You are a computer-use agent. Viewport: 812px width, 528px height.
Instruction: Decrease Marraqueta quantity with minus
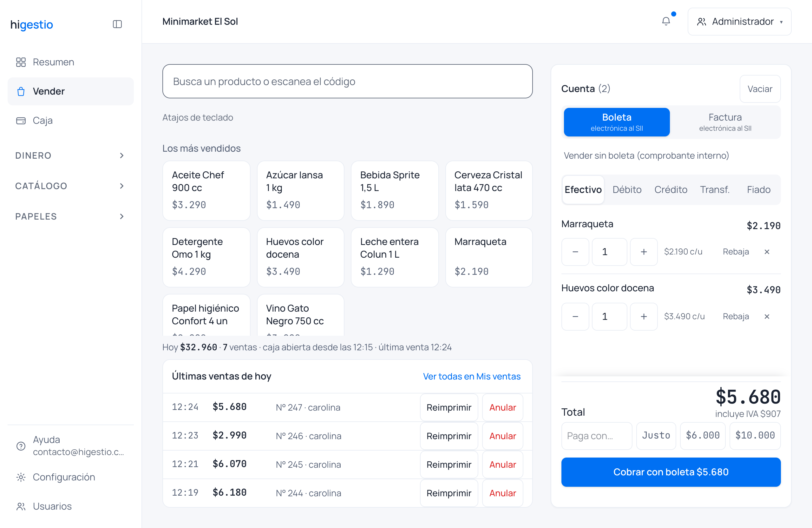[x=575, y=252]
